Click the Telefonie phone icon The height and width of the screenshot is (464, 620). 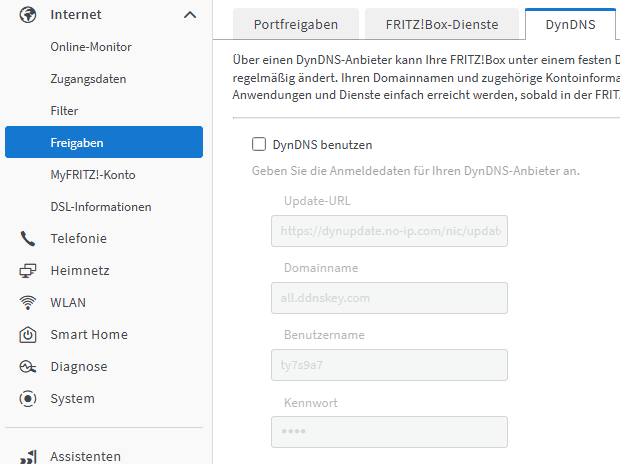coord(29,239)
